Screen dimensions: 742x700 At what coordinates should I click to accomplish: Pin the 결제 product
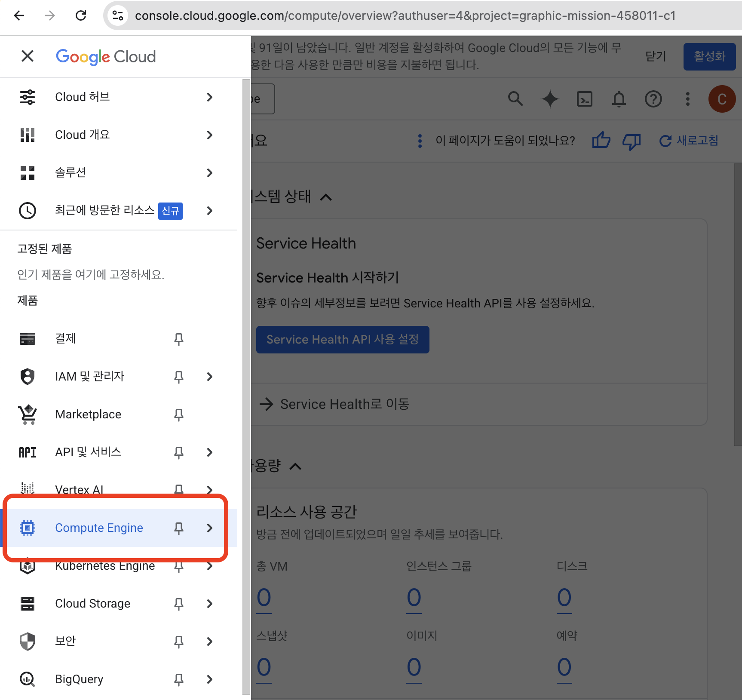179,339
